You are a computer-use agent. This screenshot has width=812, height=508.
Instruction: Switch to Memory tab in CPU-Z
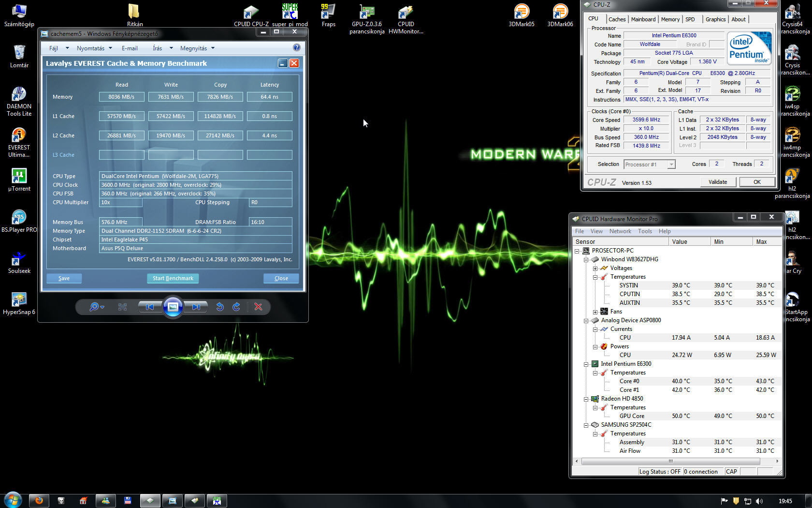point(670,19)
